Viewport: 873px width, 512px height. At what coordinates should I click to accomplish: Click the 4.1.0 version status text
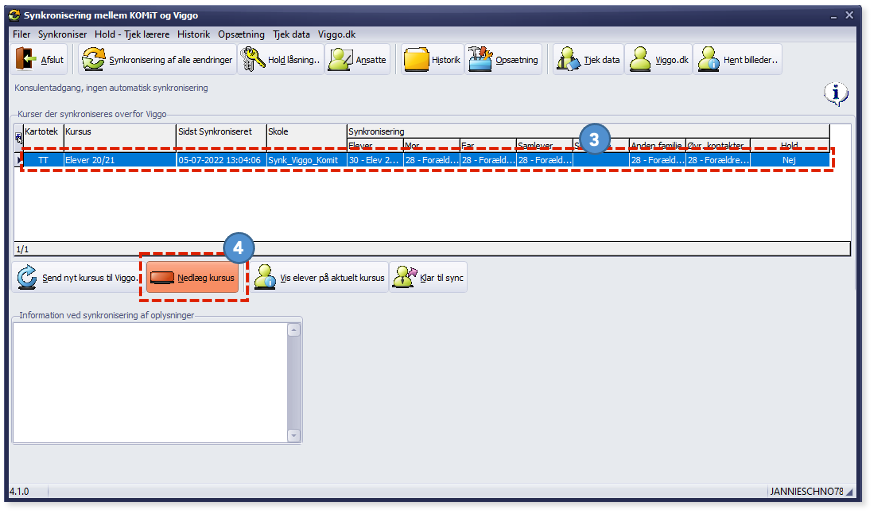point(19,491)
